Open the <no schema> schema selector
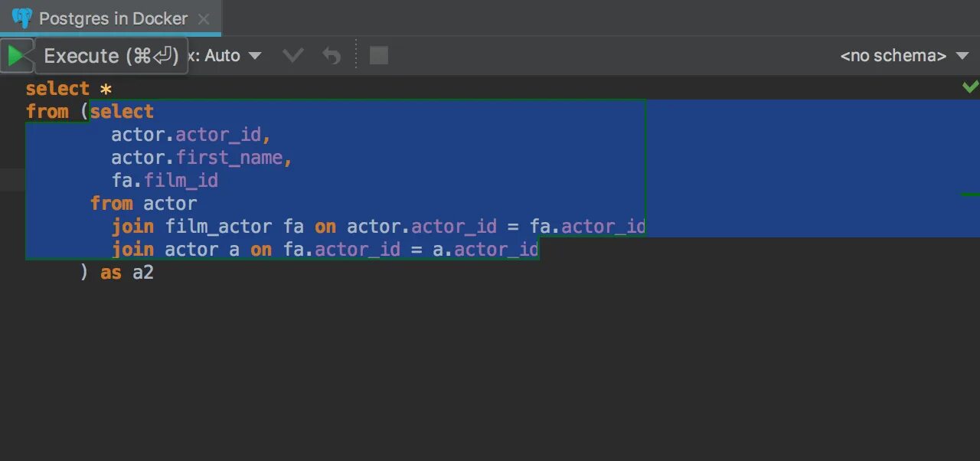Image resolution: width=980 pixels, height=461 pixels. [903, 56]
